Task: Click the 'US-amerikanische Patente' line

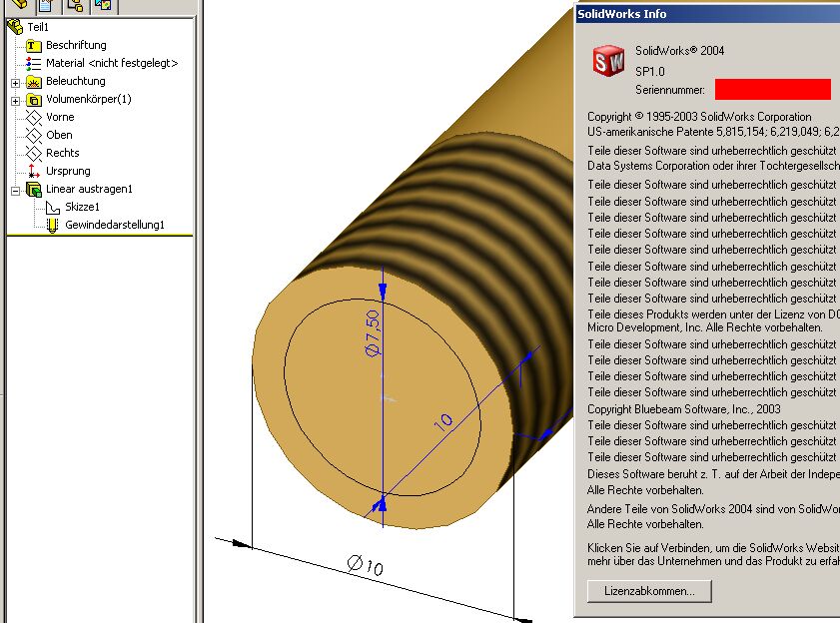Action: click(713, 132)
